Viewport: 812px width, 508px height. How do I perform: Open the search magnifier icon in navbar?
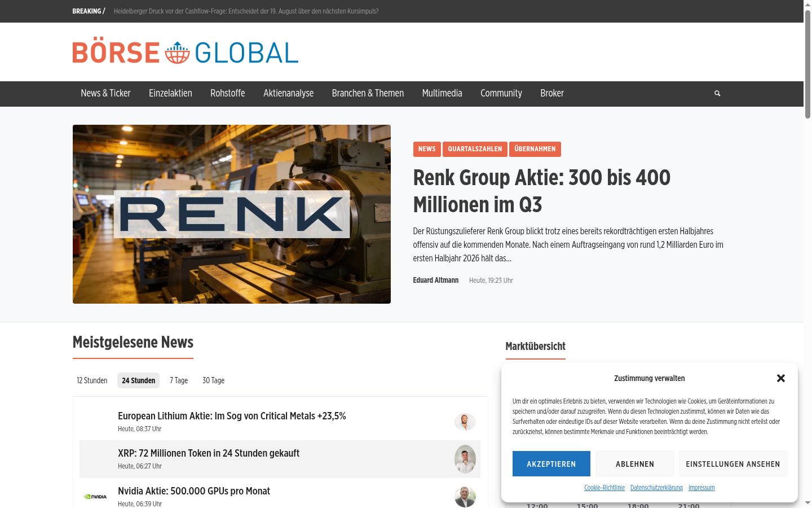point(717,94)
